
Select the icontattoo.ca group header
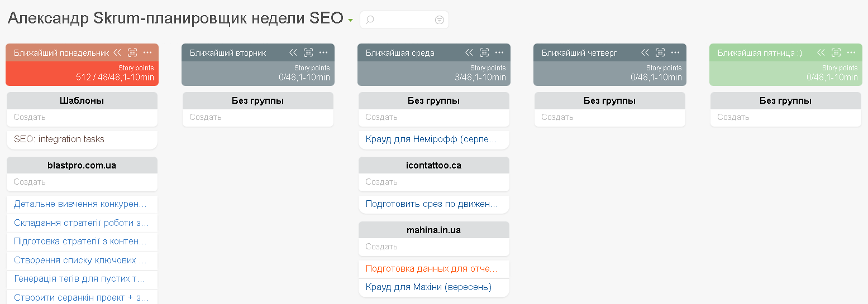pyautogui.click(x=434, y=166)
